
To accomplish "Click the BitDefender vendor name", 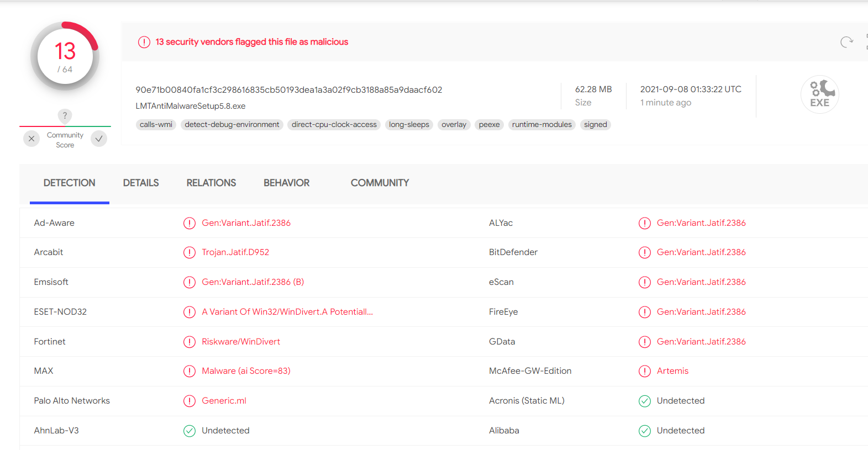I will coord(513,252).
